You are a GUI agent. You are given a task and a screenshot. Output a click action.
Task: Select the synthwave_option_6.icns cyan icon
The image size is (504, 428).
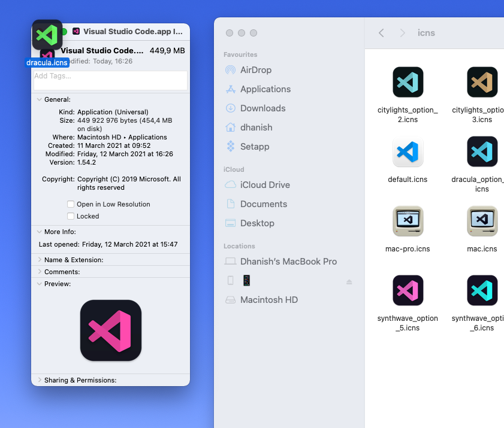(x=482, y=290)
